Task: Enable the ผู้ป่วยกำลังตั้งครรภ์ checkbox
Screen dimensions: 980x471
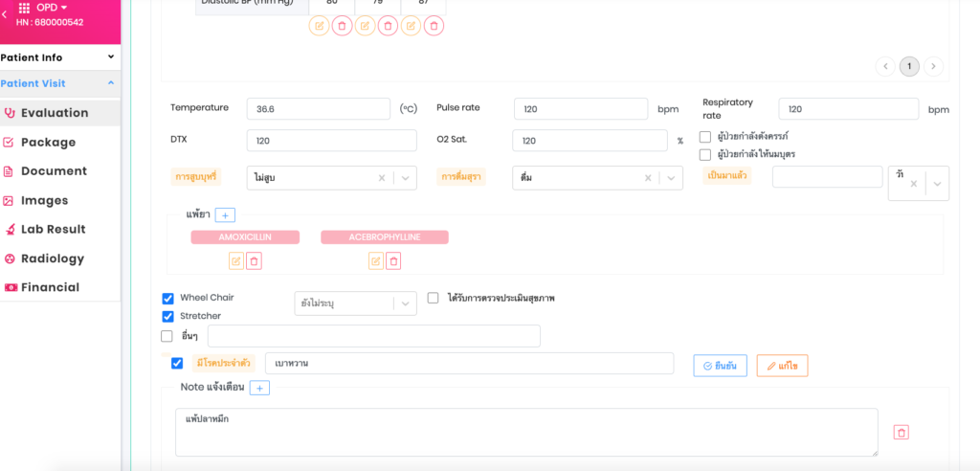Action: [x=705, y=137]
